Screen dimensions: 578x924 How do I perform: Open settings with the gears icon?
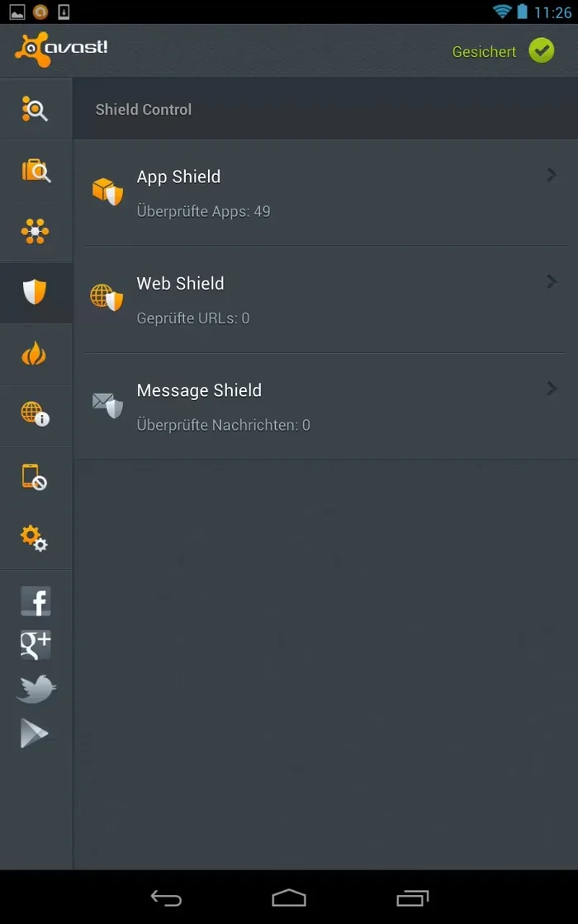tap(34, 538)
